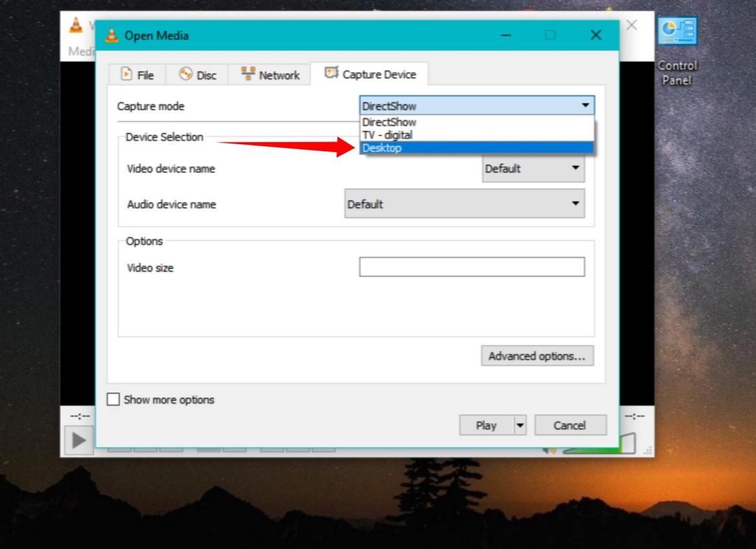756x549 pixels.
Task: Switch to the File tab
Action: click(138, 75)
